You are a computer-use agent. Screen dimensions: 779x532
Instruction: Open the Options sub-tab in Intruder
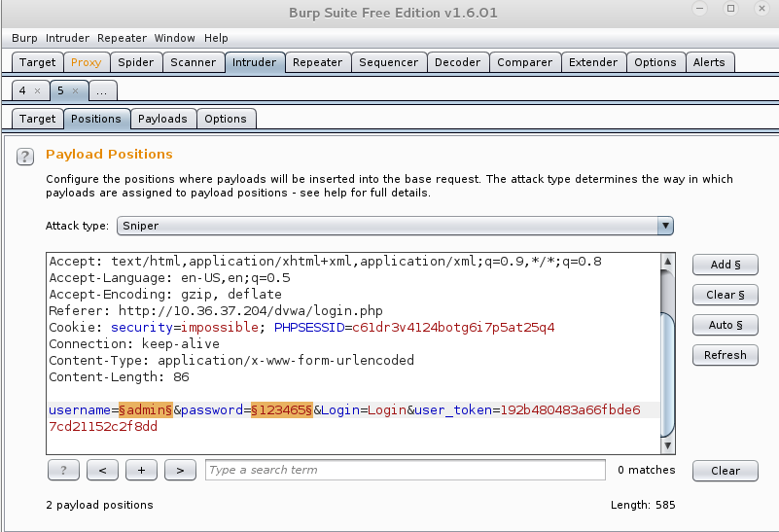point(226,119)
